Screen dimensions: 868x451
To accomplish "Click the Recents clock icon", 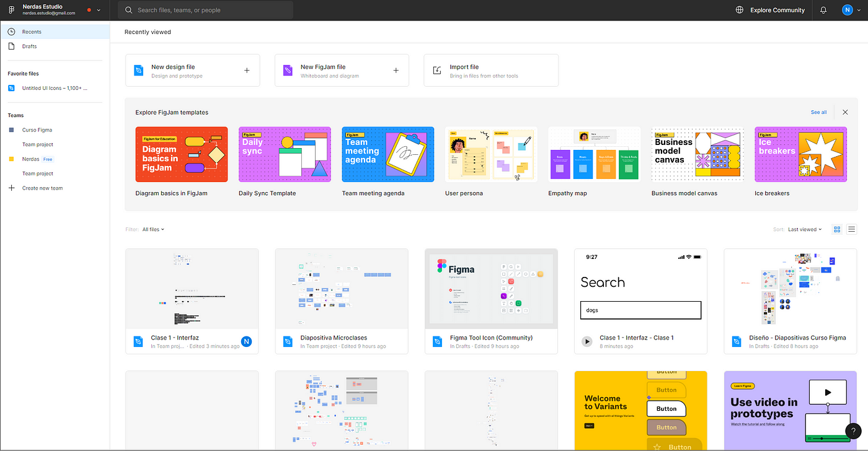I will click(x=11, y=32).
